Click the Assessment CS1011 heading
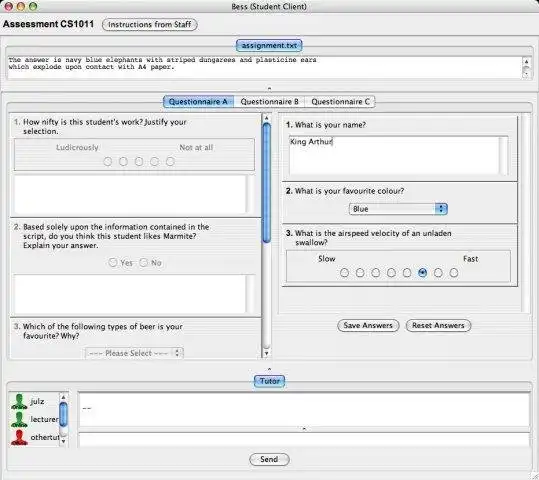Image resolution: width=539 pixels, height=480 pixels. [x=48, y=24]
